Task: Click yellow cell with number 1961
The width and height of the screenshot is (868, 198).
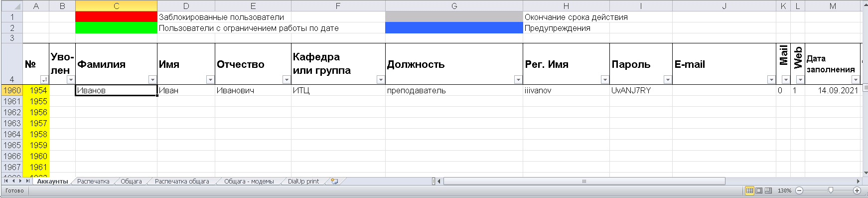Action: point(36,167)
